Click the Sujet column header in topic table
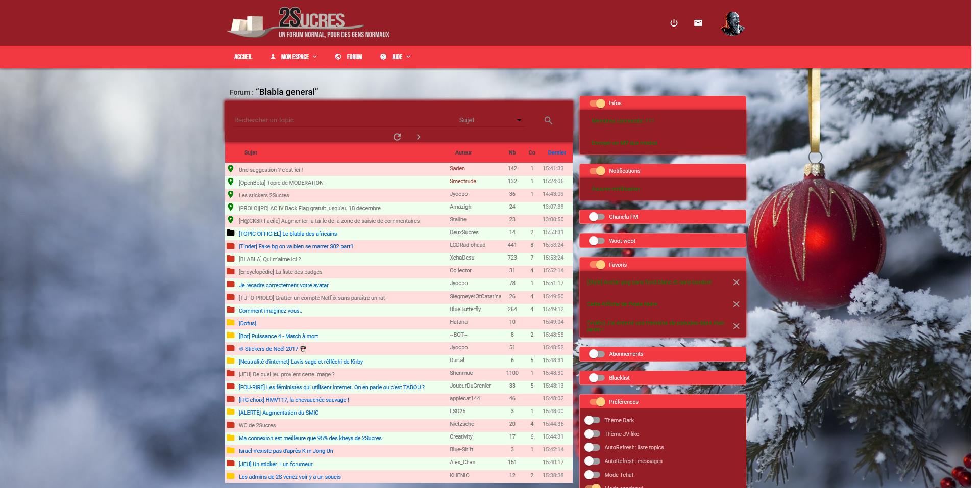The image size is (980, 488). (251, 152)
